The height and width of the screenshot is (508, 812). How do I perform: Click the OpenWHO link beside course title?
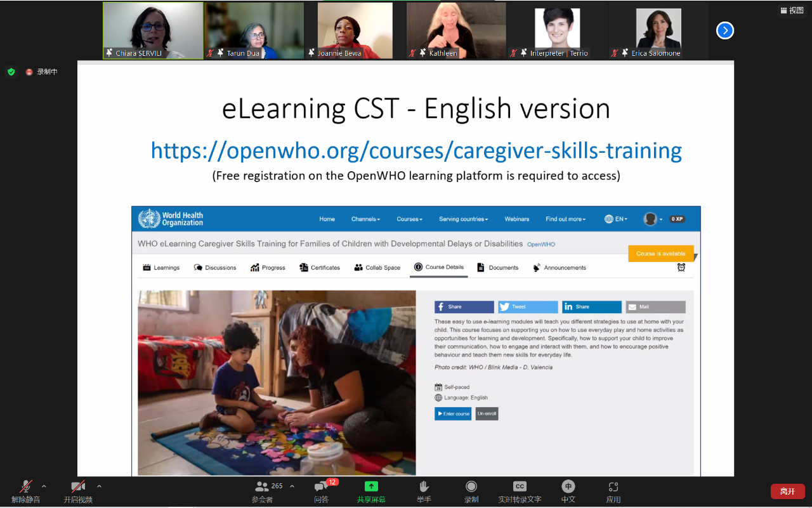[x=541, y=244]
